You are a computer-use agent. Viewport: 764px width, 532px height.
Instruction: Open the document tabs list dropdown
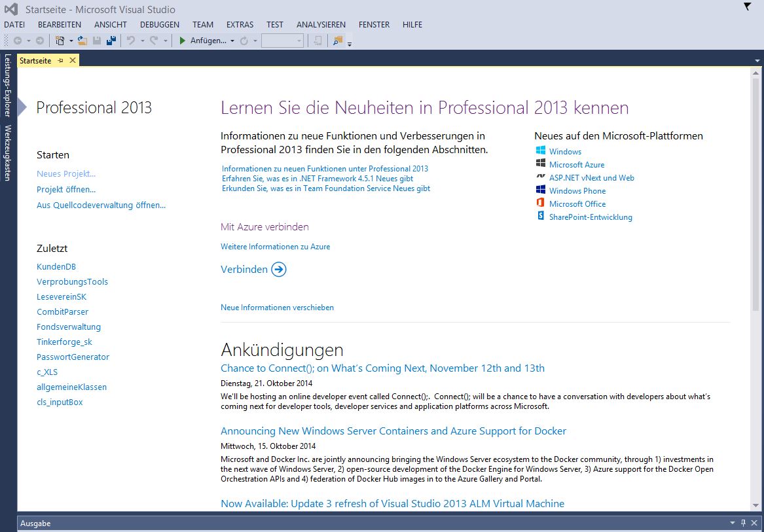coord(757,61)
